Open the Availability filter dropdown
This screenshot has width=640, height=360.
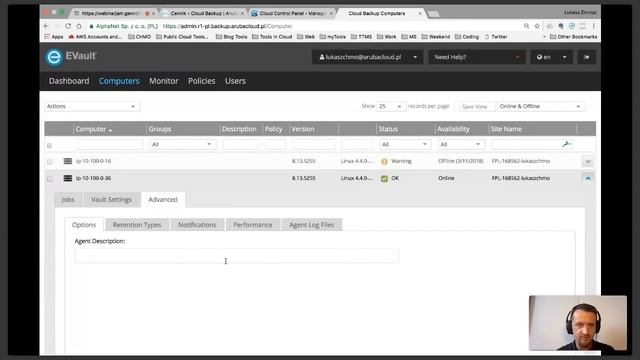pyautogui.click(x=461, y=144)
